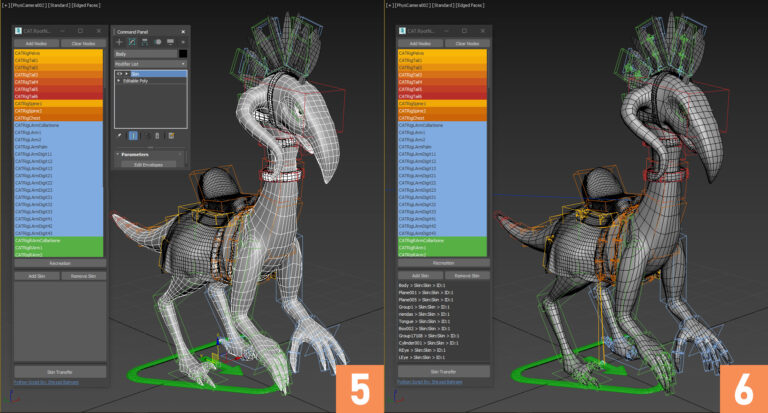
Task: Select Body skin entry in right list
Action: [x=421, y=285]
